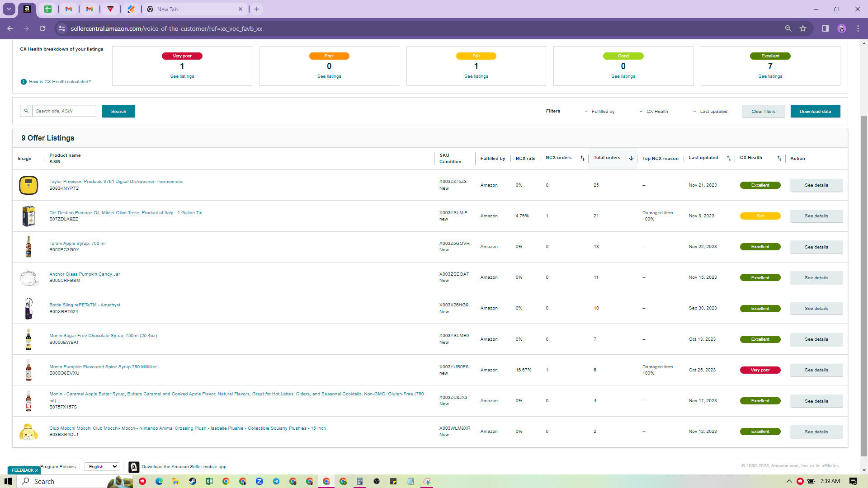Viewport: 868px width, 488px height.
Task: Go back using browser back arrow
Action: click(10, 28)
